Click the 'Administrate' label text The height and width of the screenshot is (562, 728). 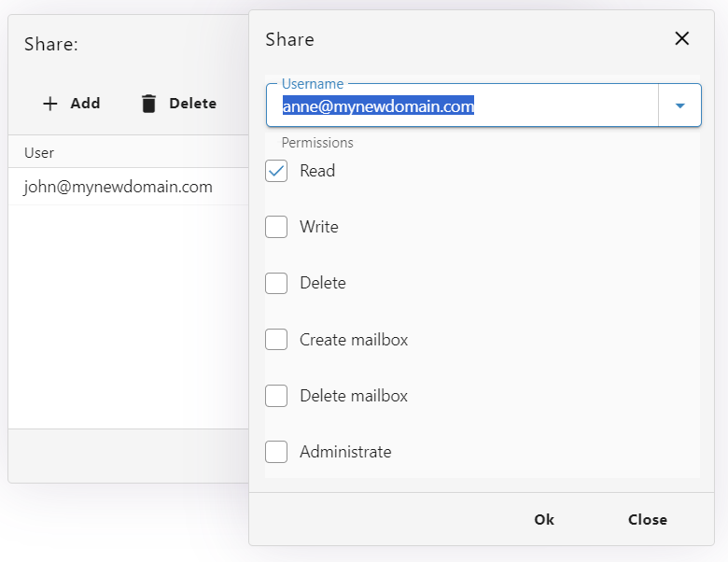[x=345, y=452]
